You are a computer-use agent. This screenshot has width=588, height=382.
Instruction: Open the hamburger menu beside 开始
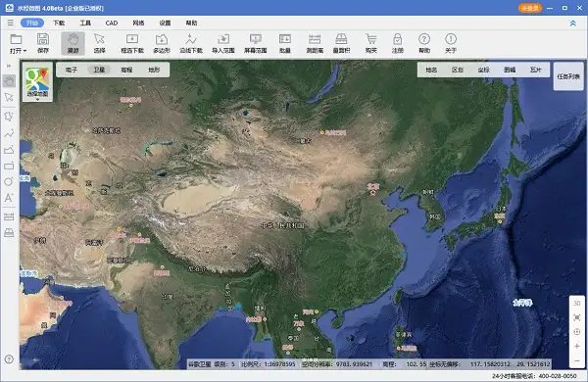10,23
